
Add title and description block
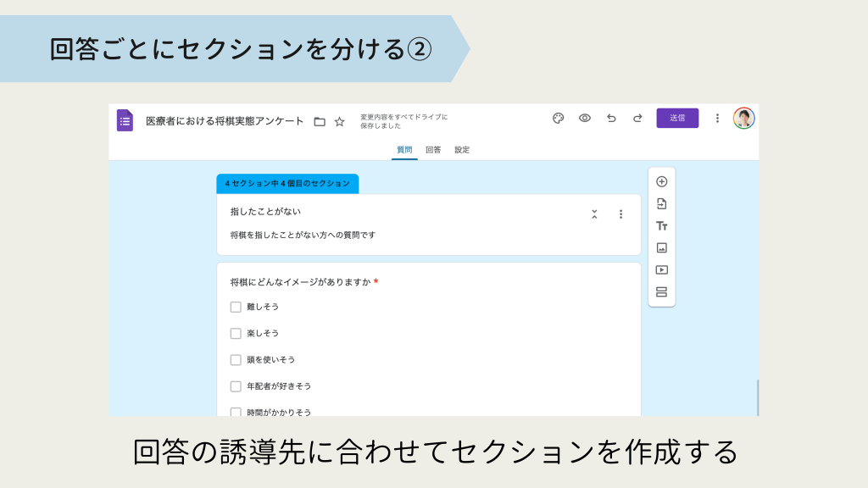pos(662,226)
